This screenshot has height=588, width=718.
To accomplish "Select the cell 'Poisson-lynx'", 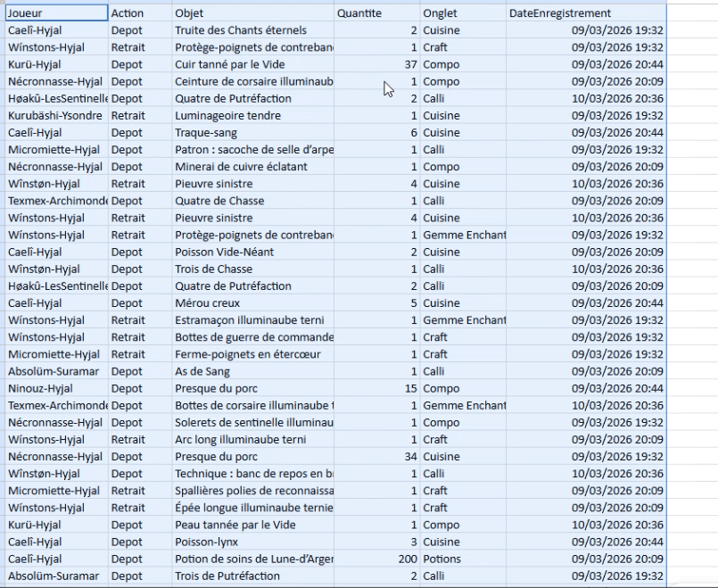I will pyautogui.click(x=253, y=542).
